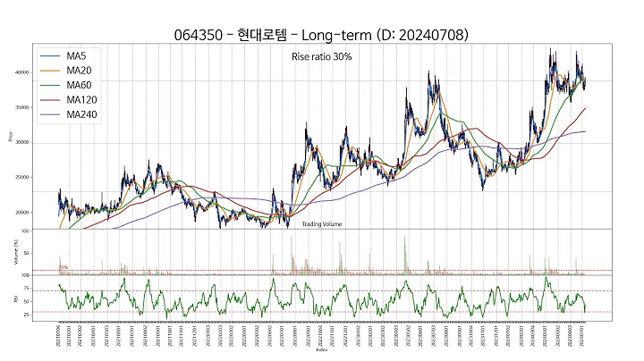Click the 20220701 date tick
This screenshot has width=644, height=361.
point(282,335)
